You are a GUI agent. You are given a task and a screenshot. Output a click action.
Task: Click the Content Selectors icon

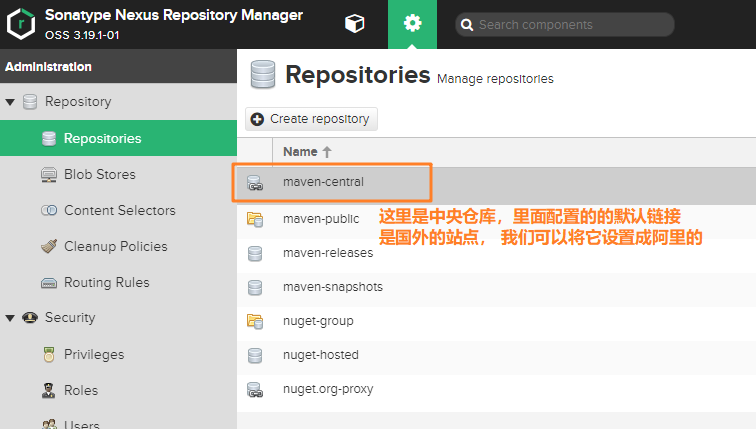[x=49, y=210]
